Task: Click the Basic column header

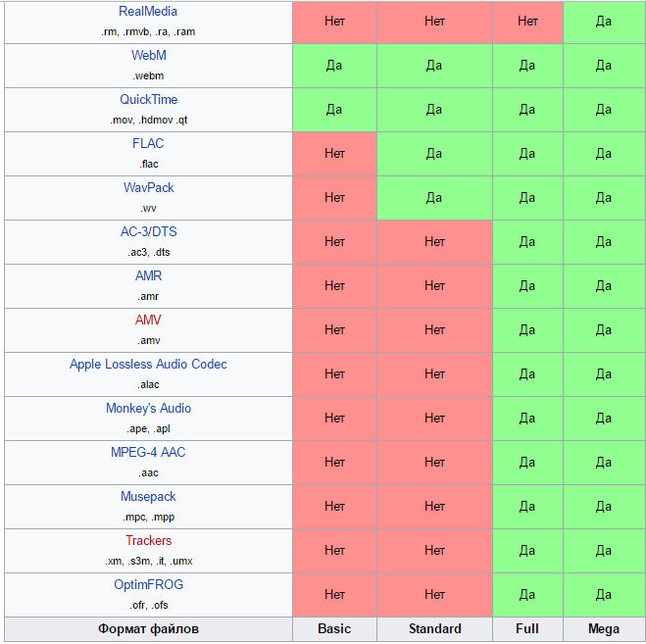Action: click(334, 629)
